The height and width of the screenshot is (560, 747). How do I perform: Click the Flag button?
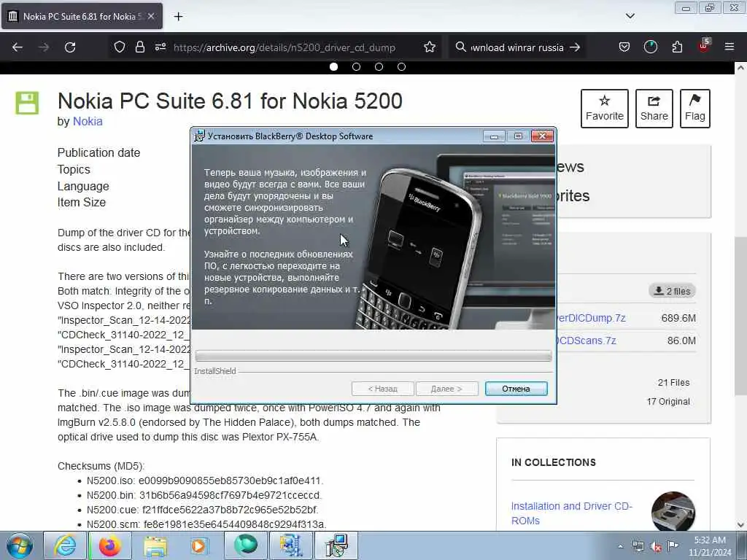click(x=695, y=109)
